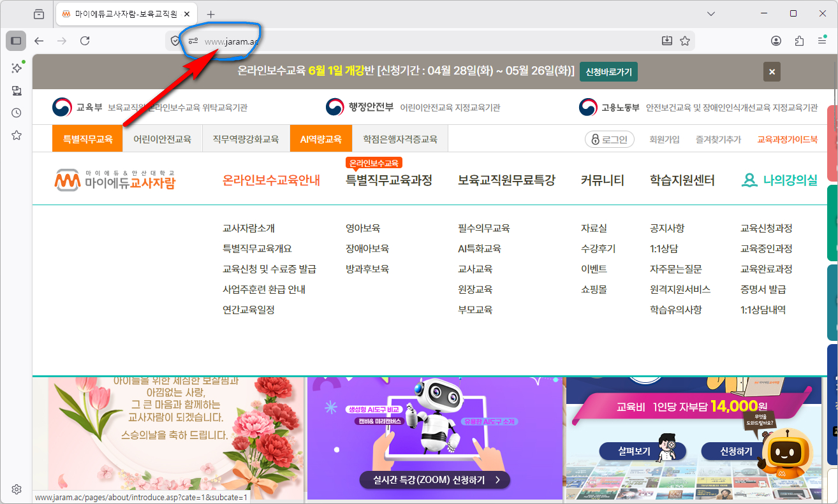Open the history sidebar icon
The image size is (838, 504).
pyautogui.click(x=17, y=113)
